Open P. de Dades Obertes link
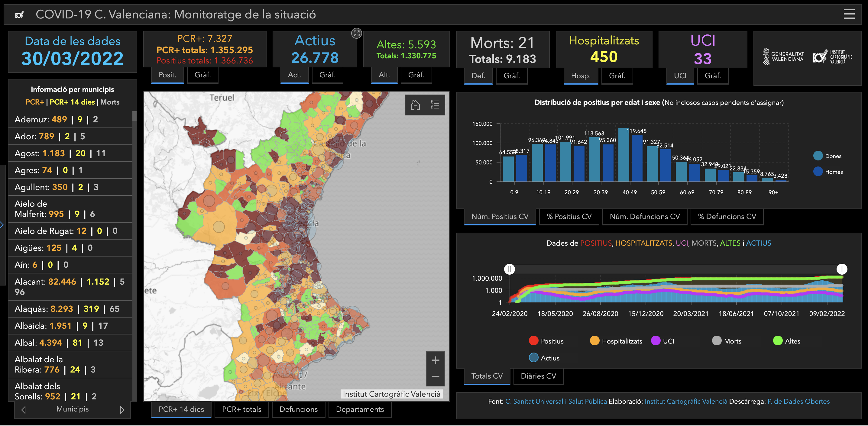The image size is (868, 426). click(798, 402)
